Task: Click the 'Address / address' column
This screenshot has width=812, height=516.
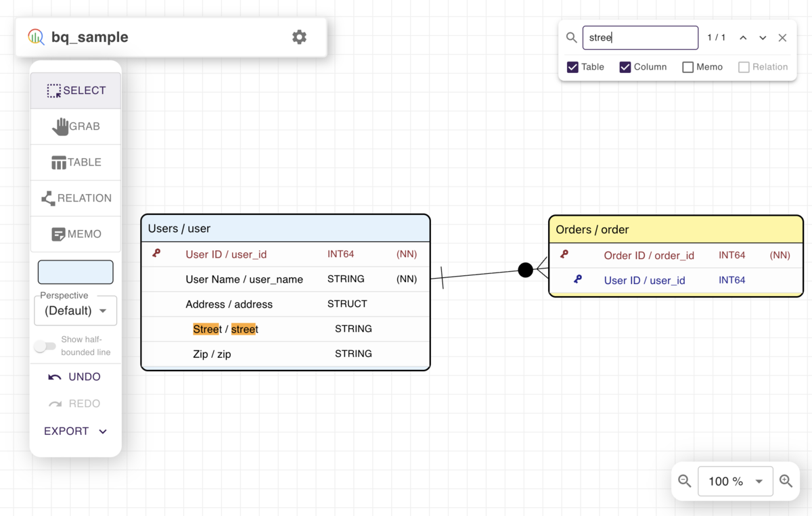Action: click(x=229, y=304)
